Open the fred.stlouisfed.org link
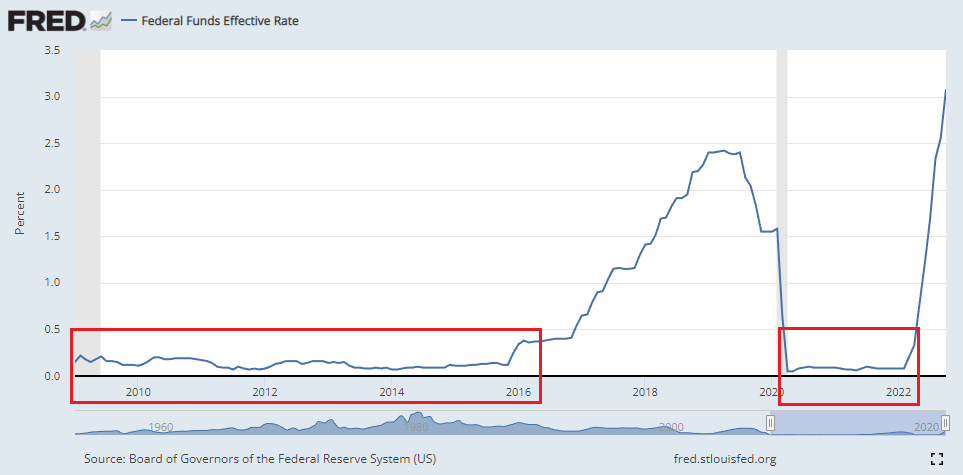This screenshot has width=963, height=475. point(725,459)
